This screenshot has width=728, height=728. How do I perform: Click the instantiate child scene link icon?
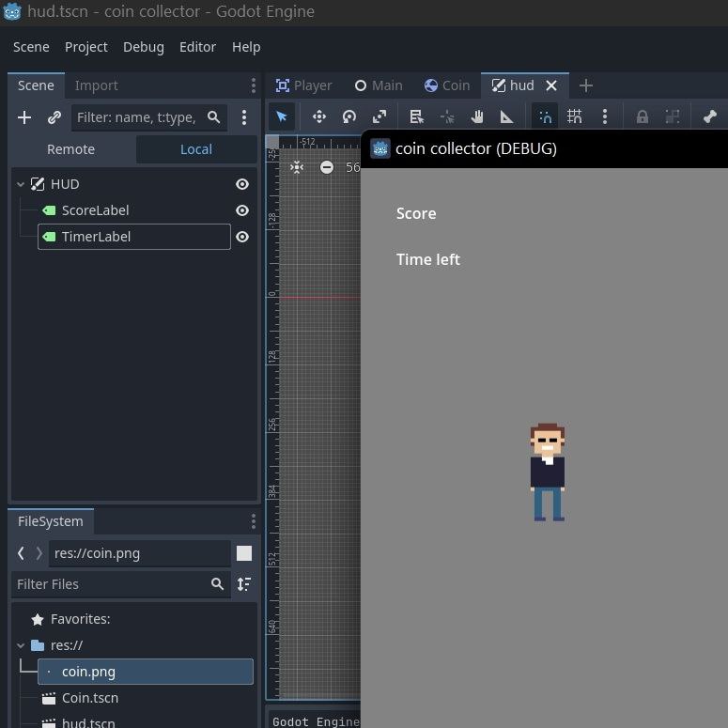click(54, 117)
